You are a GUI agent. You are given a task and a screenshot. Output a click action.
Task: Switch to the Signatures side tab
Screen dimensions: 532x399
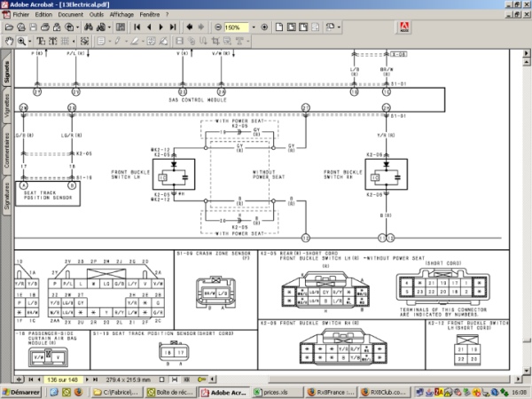tap(6, 196)
